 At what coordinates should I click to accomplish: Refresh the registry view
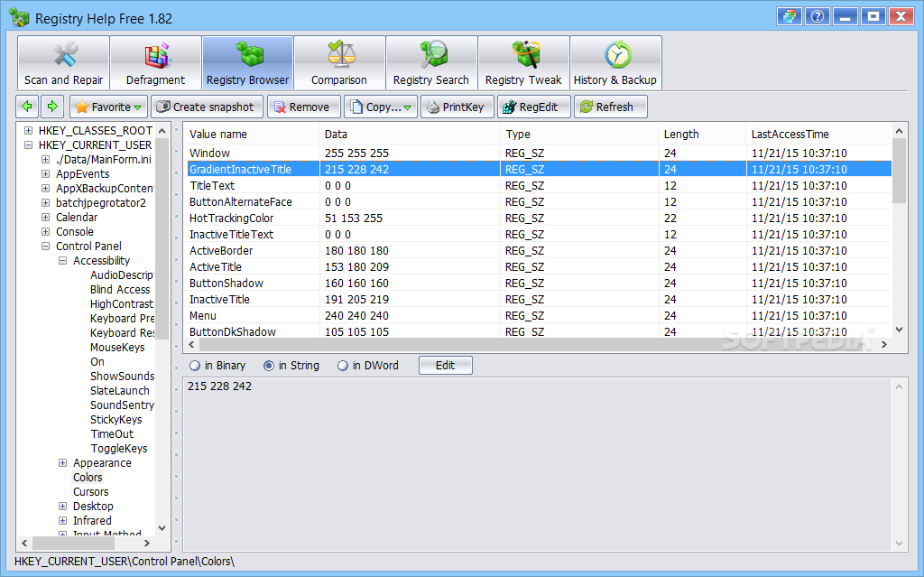tap(611, 107)
